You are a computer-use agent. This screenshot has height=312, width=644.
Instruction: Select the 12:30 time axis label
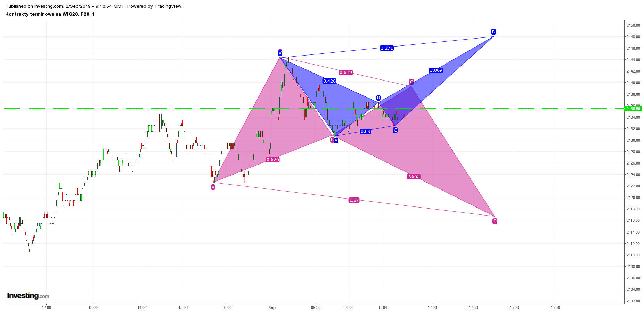[x=473, y=307]
